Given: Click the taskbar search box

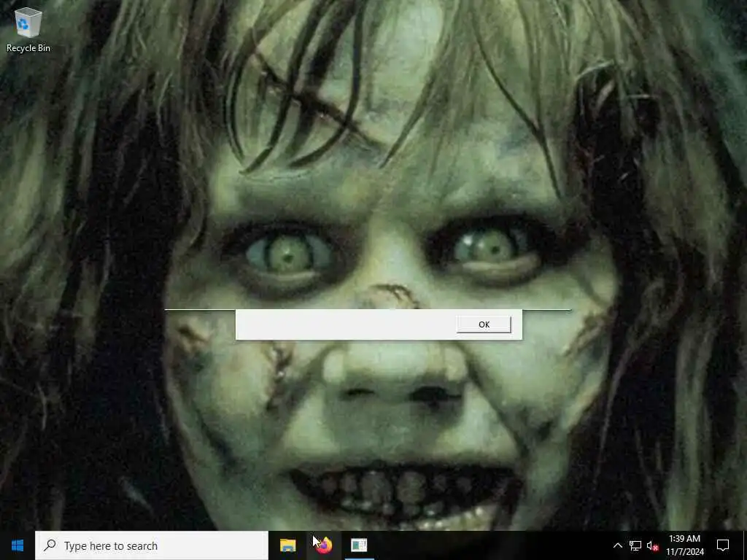Looking at the screenshot, I should [x=152, y=545].
